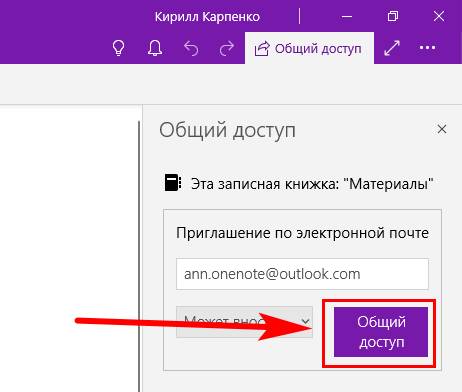Click the Общий доступ panel title
This screenshot has height=392, width=462.
[x=227, y=130]
